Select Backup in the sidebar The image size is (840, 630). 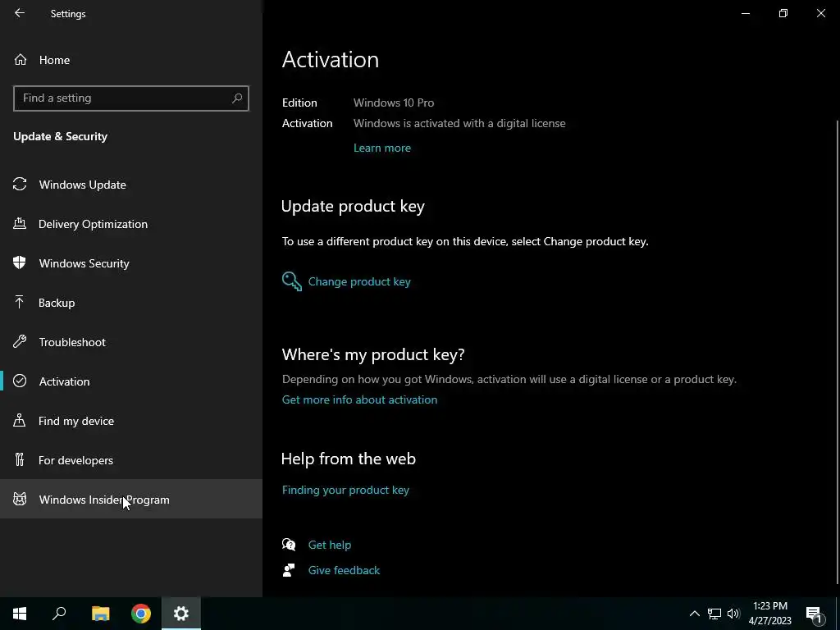point(131,303)
